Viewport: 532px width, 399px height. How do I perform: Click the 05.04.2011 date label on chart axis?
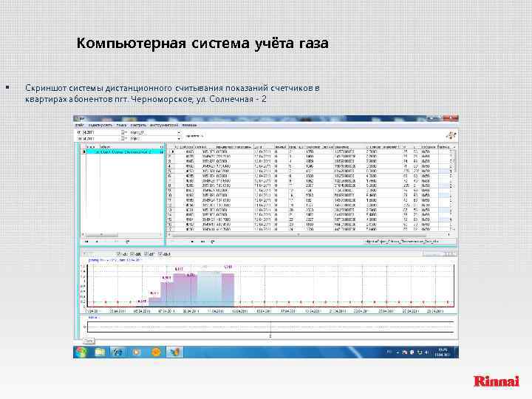(142, 311)
